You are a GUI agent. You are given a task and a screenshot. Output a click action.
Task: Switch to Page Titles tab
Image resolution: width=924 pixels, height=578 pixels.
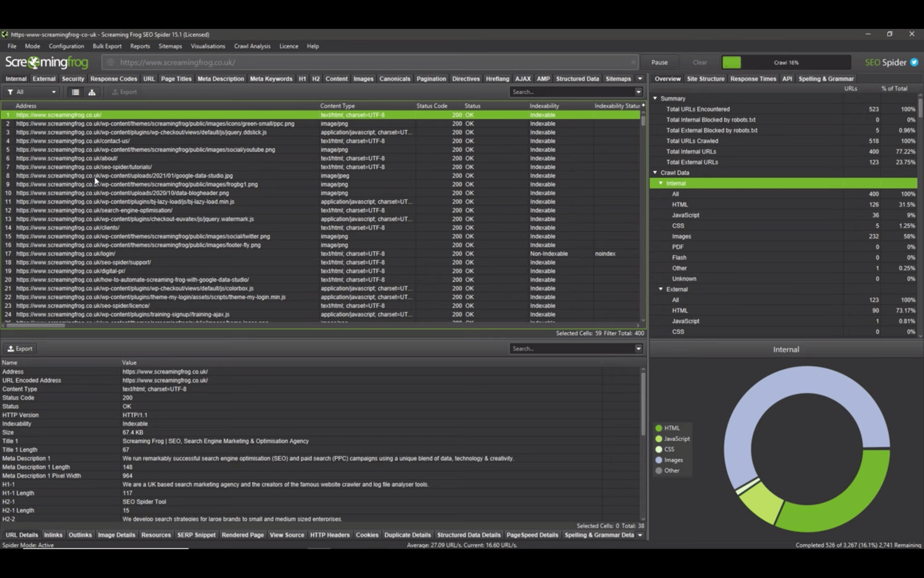point(176,79)
